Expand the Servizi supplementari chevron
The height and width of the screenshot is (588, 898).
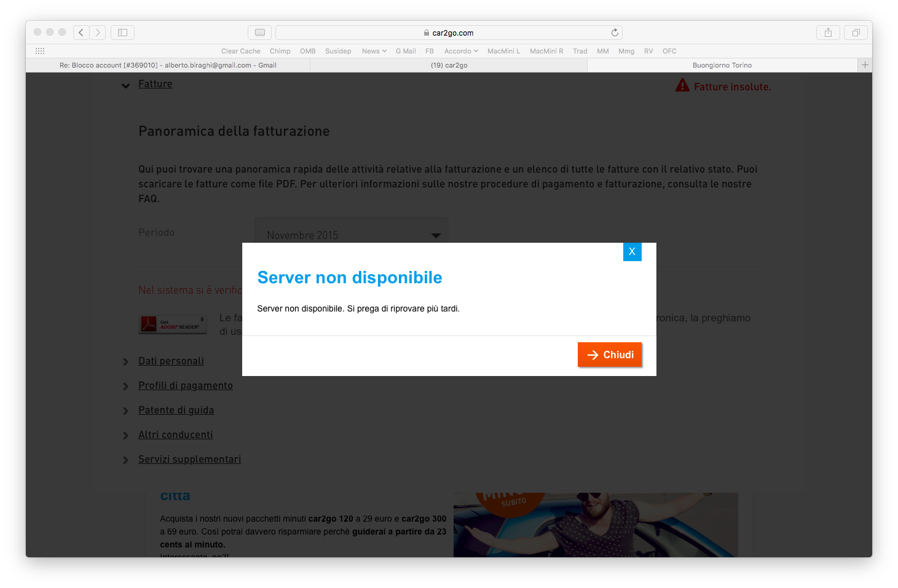pyautogui.click(x=125, y=460)
